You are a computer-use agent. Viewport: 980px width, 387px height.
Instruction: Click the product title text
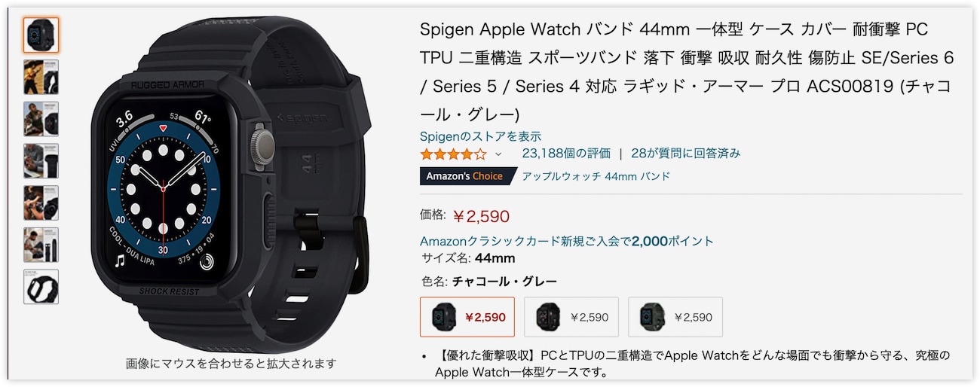click(x=688, y=72)
